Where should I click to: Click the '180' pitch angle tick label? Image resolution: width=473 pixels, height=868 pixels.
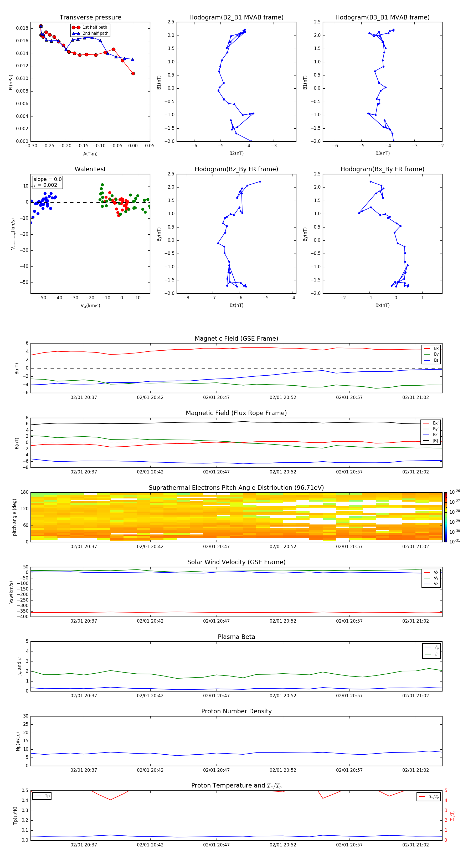click(x=25, y=492)
